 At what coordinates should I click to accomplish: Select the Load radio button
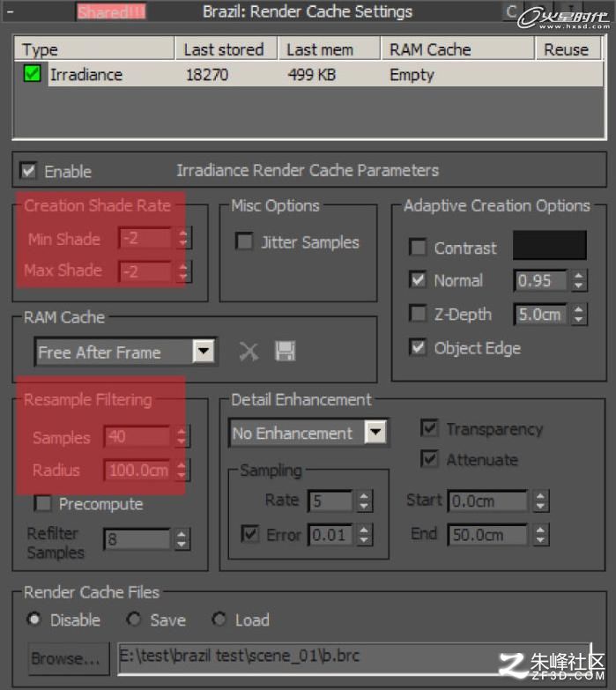[x=219, y=620]
